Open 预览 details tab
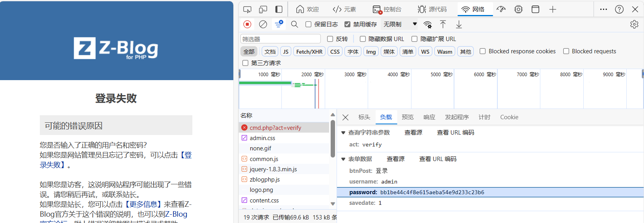This screenshot has height=223, width=644. [x=408, y=117]
